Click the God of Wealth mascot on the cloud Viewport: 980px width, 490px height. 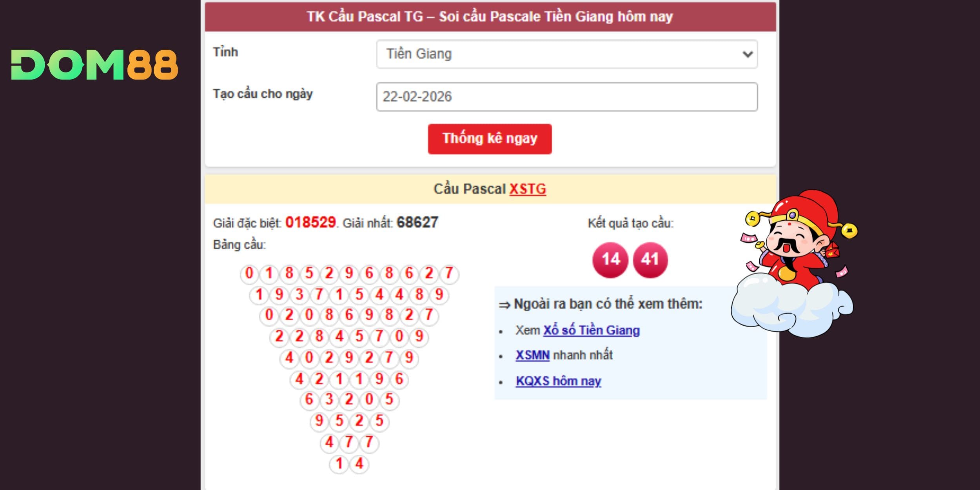796,263
